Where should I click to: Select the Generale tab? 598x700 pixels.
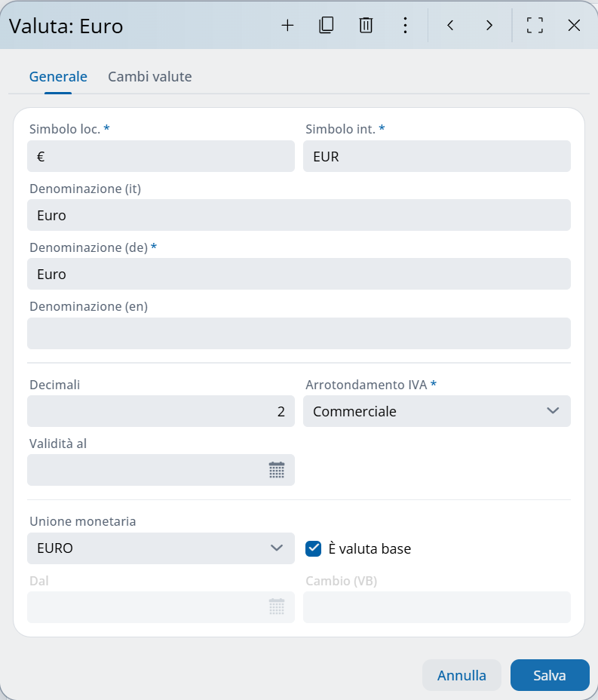pyautogui.click(x=58, y=76)
